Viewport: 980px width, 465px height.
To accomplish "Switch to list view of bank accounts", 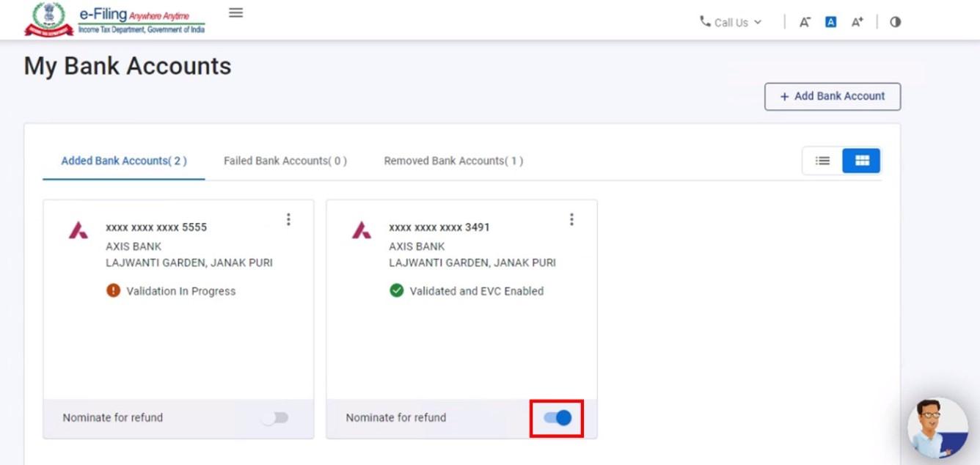I will pyautogui.click(x=822, y=160).
